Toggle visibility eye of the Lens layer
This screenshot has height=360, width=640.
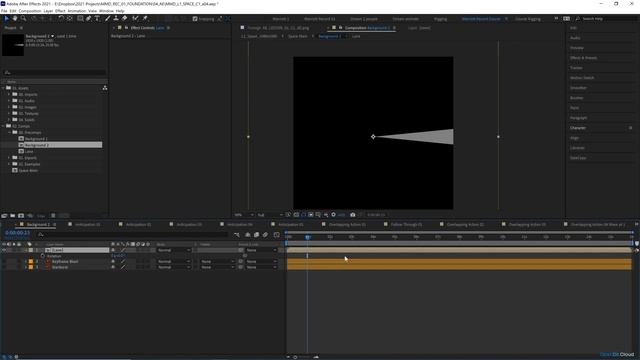click(4, 250)
